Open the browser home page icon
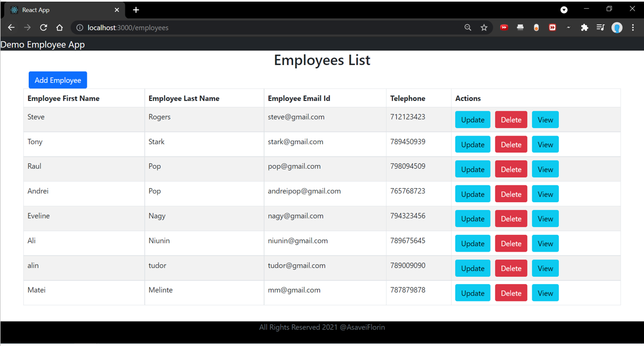The image size is (644, 346). [60, 28]
